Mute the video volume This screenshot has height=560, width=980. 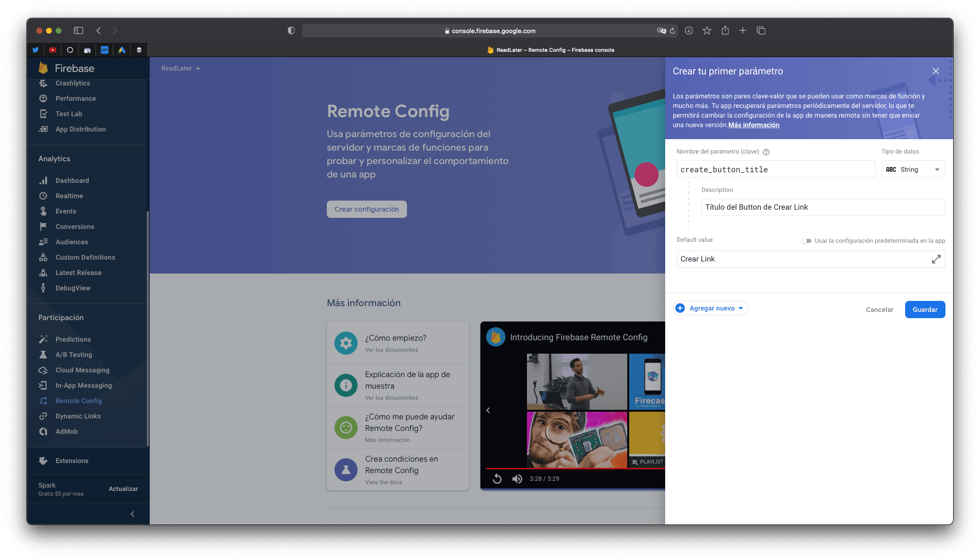tap(517, 478)
